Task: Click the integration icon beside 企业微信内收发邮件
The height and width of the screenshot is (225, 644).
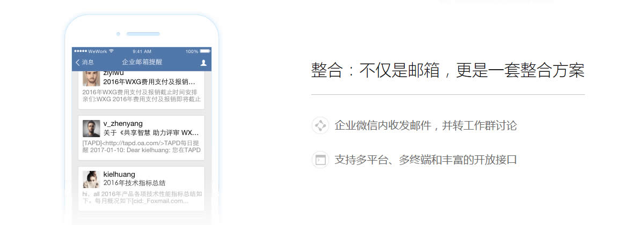Action: point(320,126)
